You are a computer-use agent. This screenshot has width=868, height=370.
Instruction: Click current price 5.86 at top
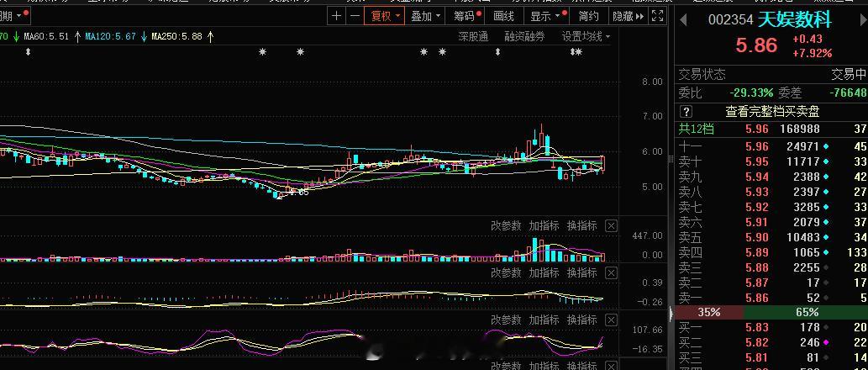(756, 45)
